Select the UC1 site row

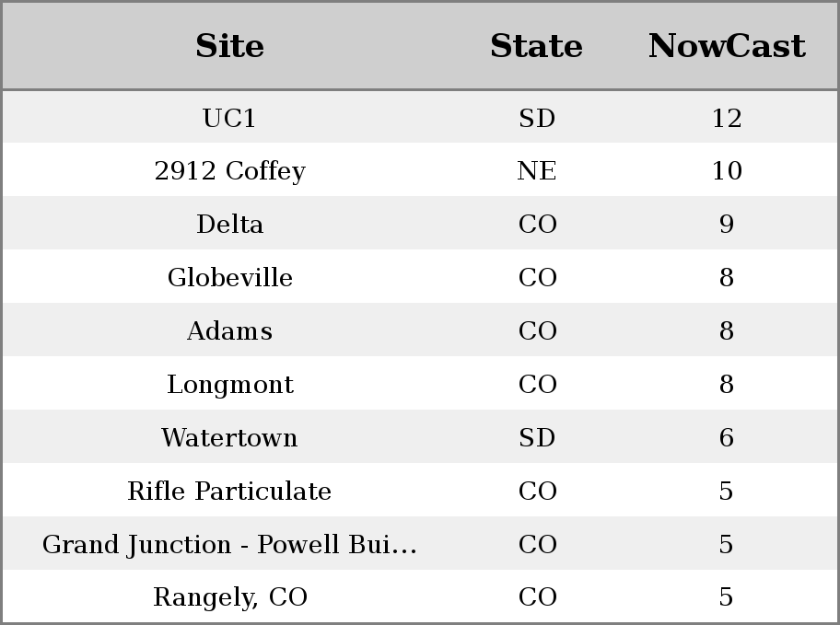(420, 117)
